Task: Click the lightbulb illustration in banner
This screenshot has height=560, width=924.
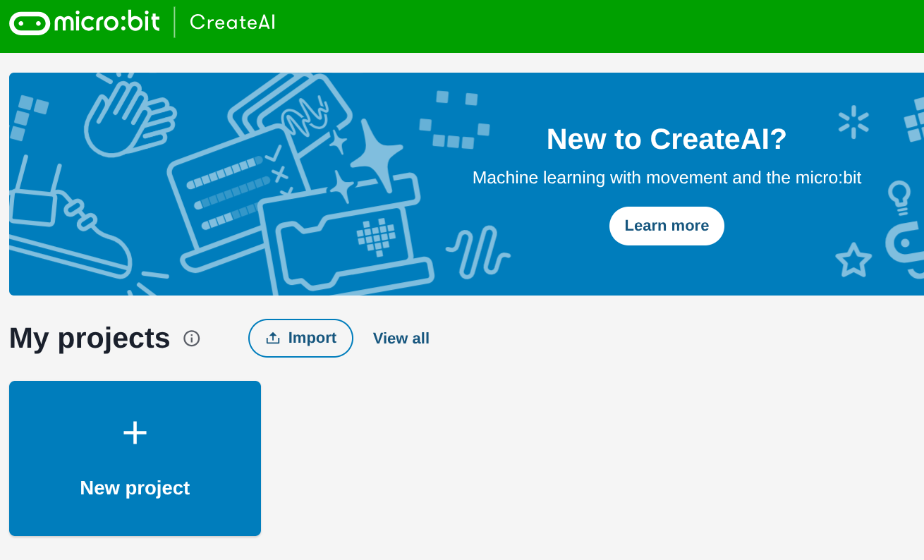Action: tap(899, 198)
